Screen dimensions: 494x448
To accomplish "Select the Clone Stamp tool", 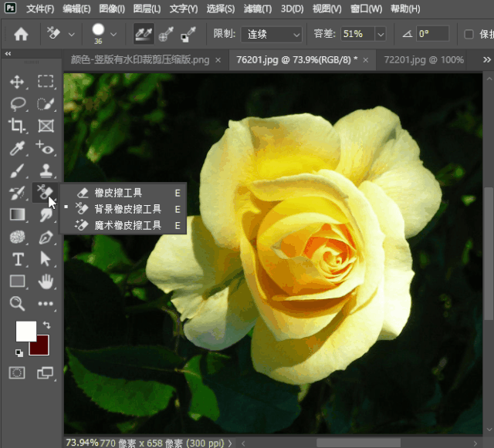I will click(x=46, y=170).
